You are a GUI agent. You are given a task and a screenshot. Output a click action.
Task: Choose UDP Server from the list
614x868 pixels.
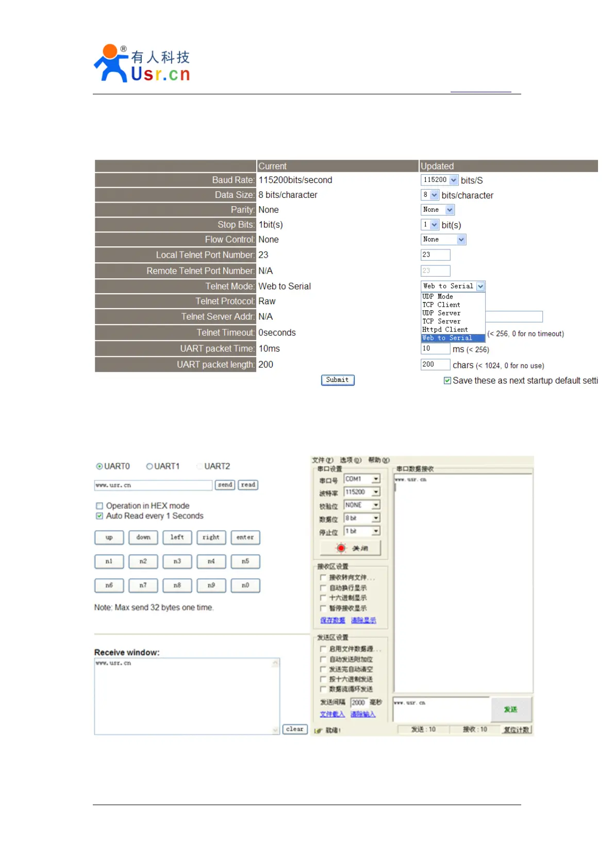click(453, 313)
